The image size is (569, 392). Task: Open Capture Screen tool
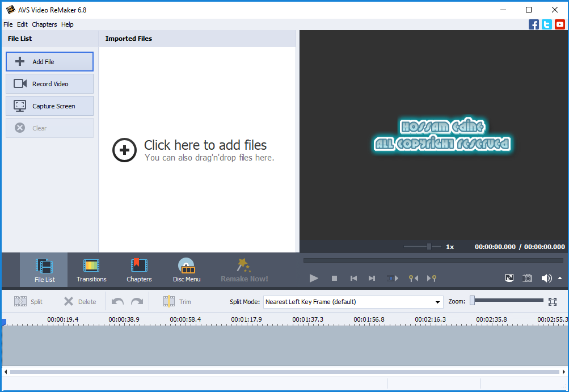[49, 106]
